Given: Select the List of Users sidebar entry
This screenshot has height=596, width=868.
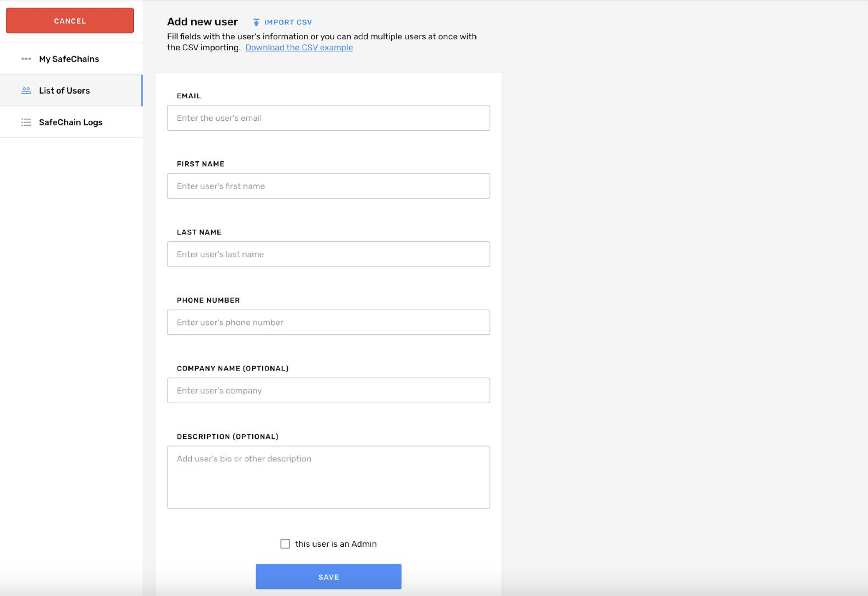Looking at the screenshot, I should click(64, 90).
